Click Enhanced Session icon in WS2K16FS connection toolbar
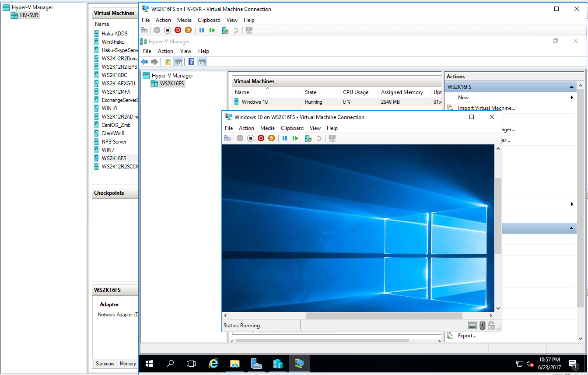The width and height of the screenshot is (588, 375). (249, 30)
